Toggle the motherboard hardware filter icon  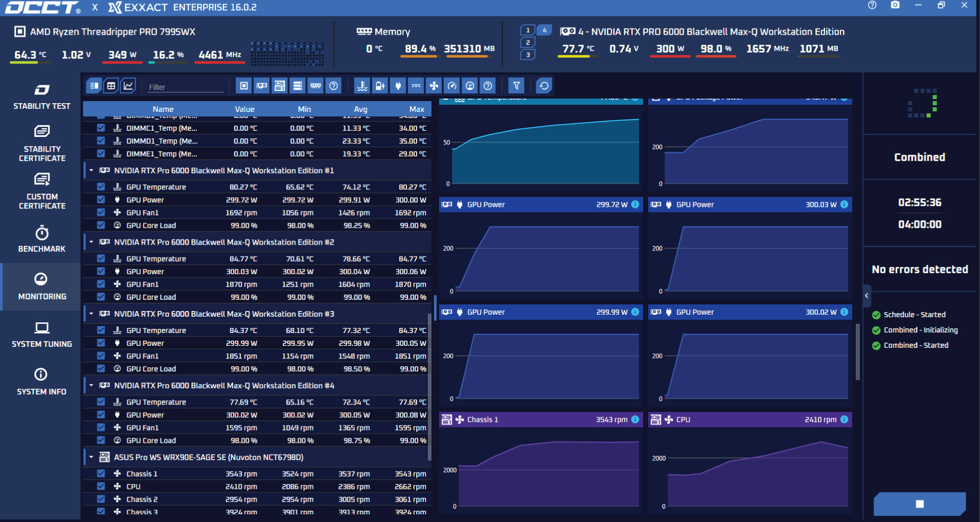[280, 86]
